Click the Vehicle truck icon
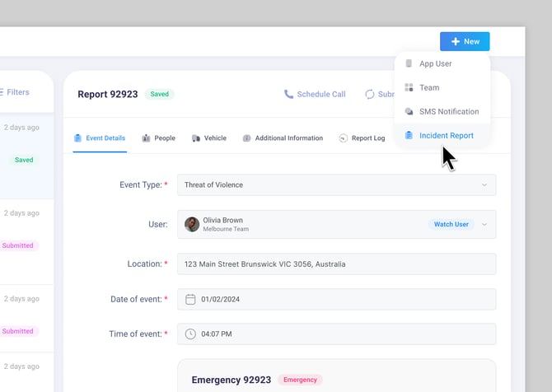 [196, 138]
